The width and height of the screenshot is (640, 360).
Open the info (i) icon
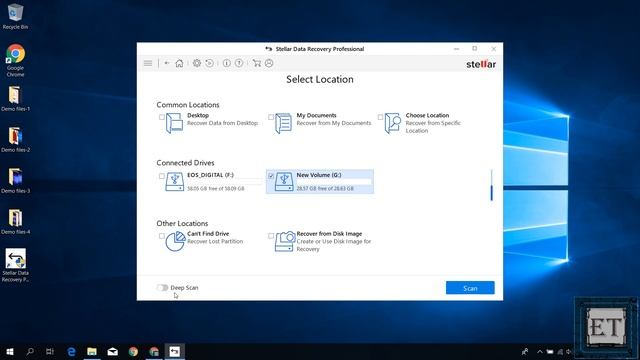[227, 63]
